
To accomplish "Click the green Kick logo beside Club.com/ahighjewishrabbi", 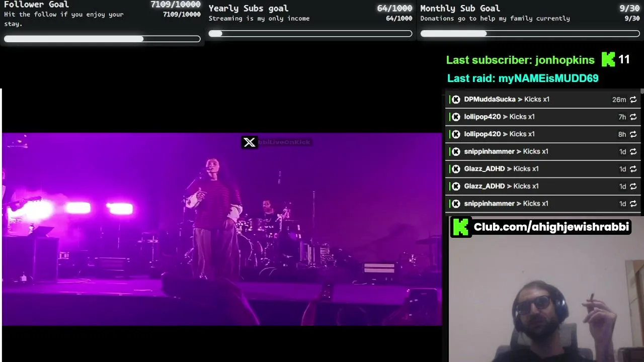I will point(461,227).
